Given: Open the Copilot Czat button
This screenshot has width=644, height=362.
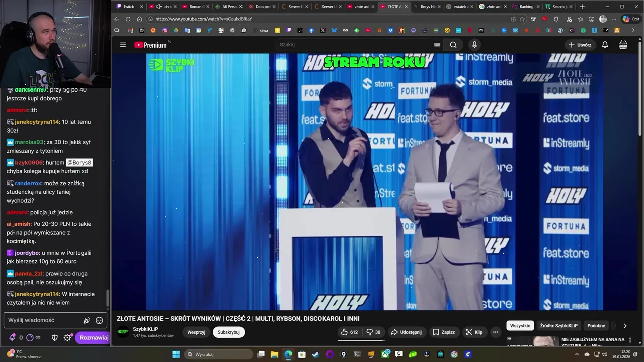Looking at the screenshot, I should (x=631, y=19).
